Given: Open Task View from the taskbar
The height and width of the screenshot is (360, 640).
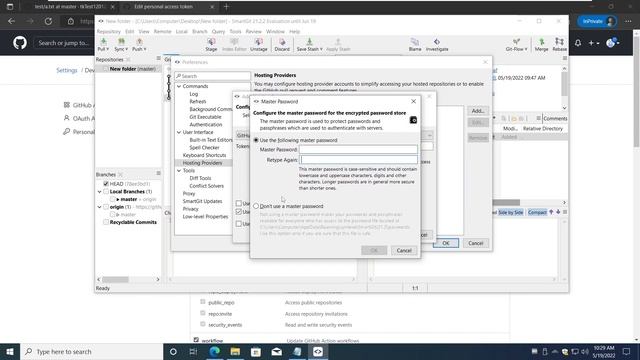Looking at the screenshot, I should pyautogui.click(x=193, y=351).
